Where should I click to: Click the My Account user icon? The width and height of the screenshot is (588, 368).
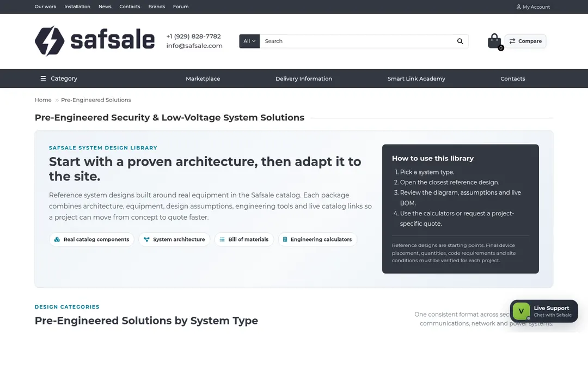519,7
